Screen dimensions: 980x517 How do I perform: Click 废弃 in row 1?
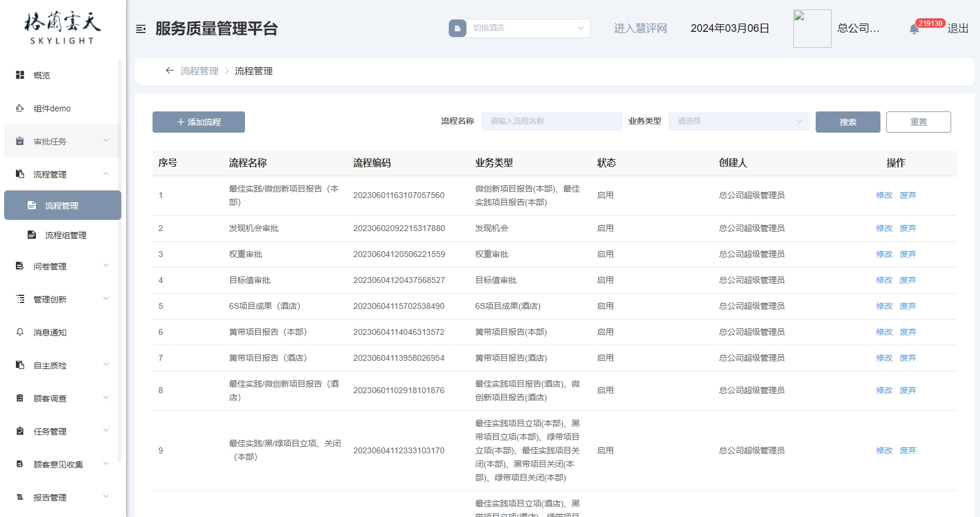tap(908, 195)
